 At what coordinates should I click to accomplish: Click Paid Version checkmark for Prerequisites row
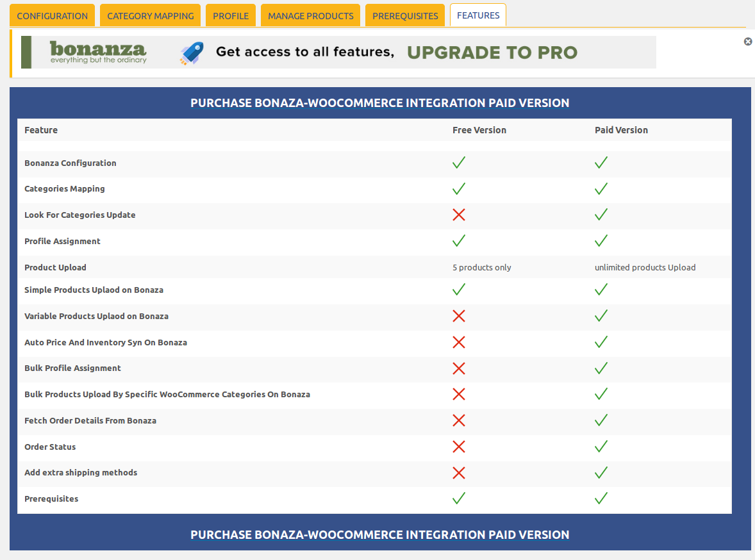pos(601,498)
